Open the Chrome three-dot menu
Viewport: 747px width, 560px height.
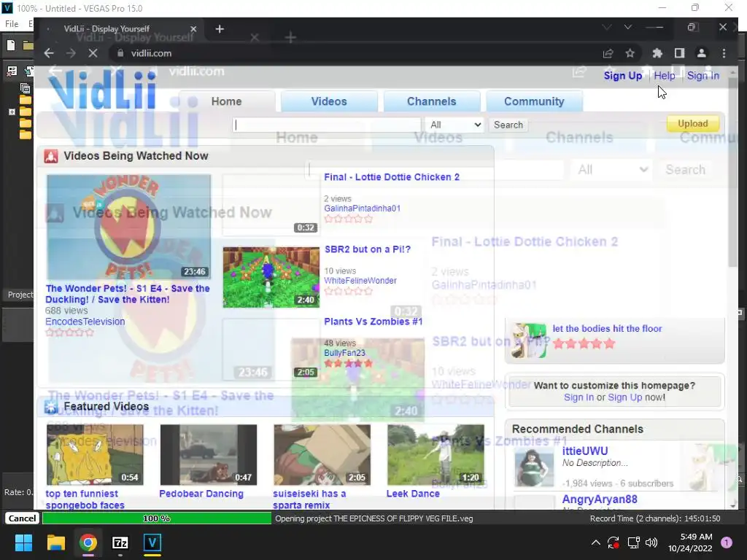coord(724,53)
